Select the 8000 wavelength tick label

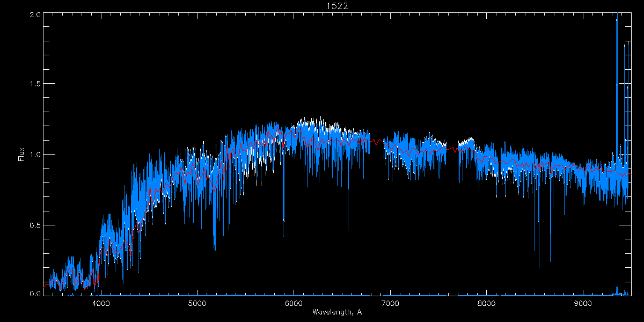pos(487,302)
